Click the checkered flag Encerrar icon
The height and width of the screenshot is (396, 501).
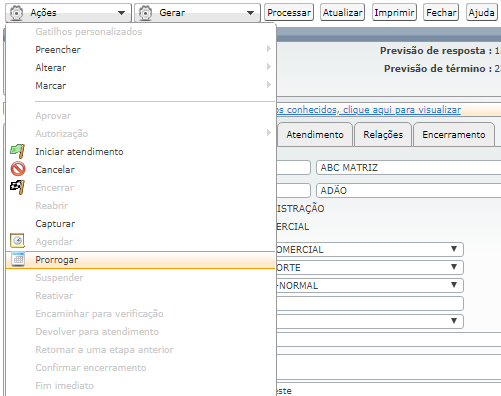pos(18,187)
